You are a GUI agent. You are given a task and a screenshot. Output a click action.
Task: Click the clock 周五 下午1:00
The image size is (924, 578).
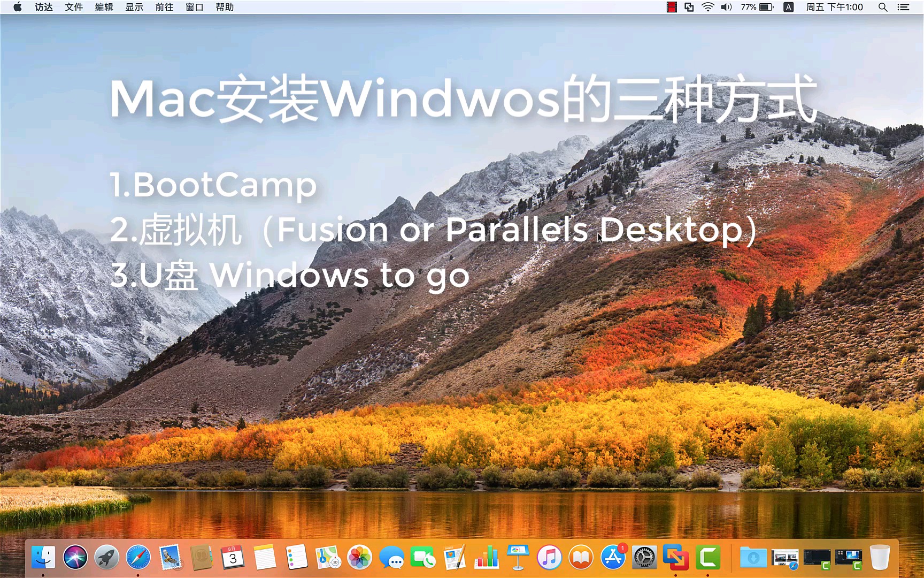tap(835, 7)
